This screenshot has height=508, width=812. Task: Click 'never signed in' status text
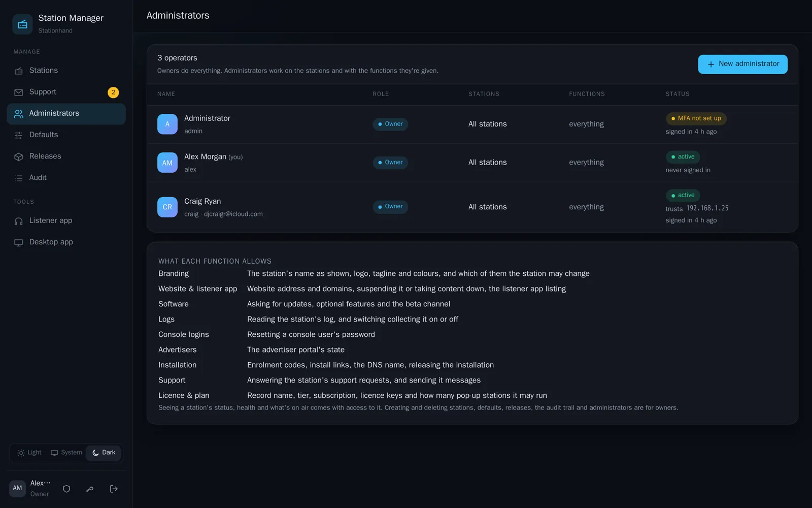[x=688, y=171]
